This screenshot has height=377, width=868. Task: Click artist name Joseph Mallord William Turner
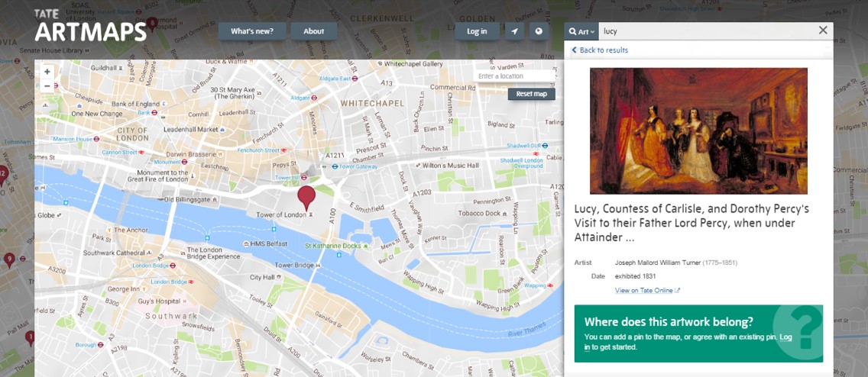pos(657,263)
